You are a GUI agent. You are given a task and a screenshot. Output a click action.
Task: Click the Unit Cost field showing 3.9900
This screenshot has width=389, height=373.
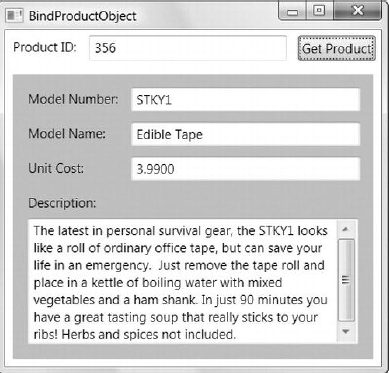pyautogui.click(x=246, y=169)
